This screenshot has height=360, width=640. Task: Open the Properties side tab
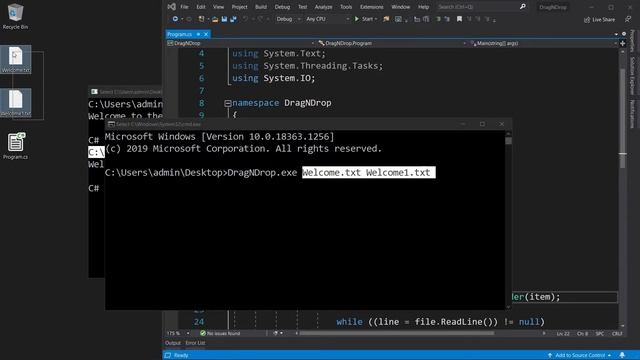[632, 40]
